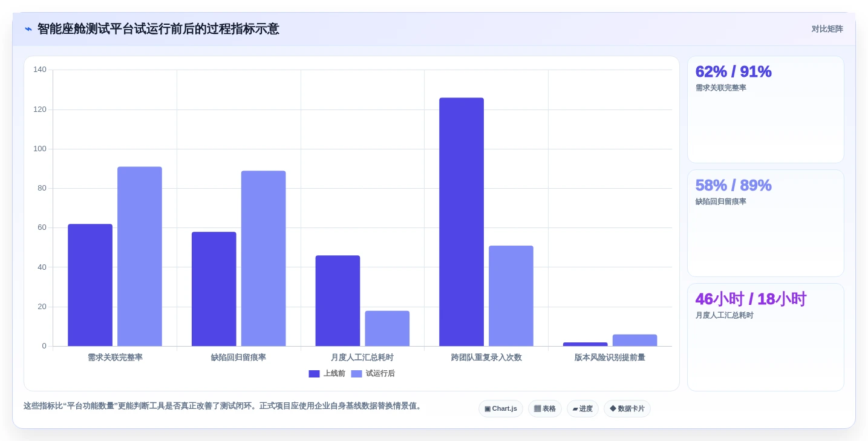Click the 100 y-axis value

coord(40,149)
